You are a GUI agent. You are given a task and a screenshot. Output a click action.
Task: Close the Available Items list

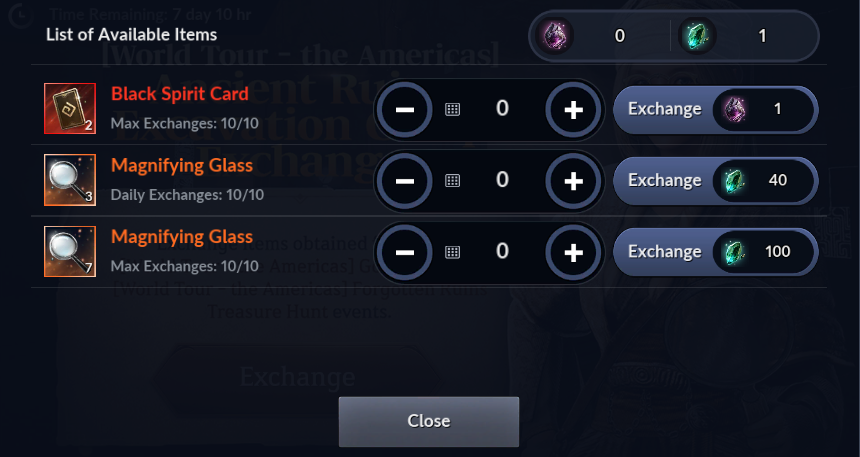[428, 421]
